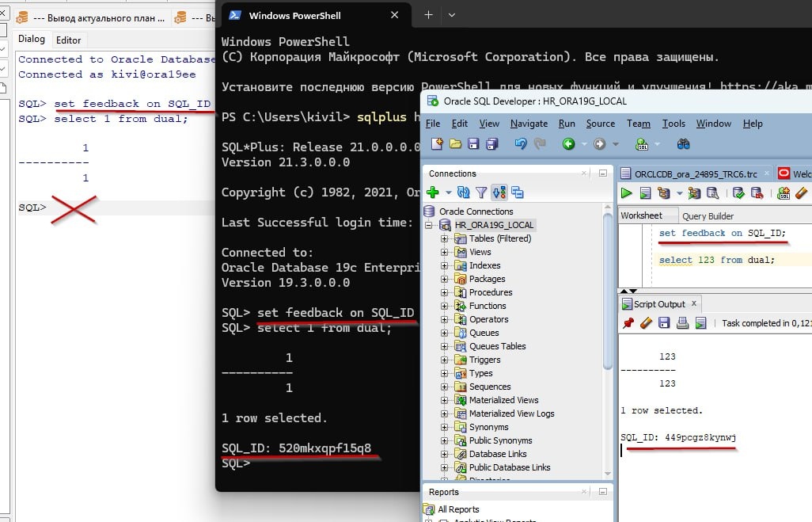Screen dimensions: 812x522
Task: Click the 'select 123 from dual;' line in worksheet
Action: tap(717, 260)
